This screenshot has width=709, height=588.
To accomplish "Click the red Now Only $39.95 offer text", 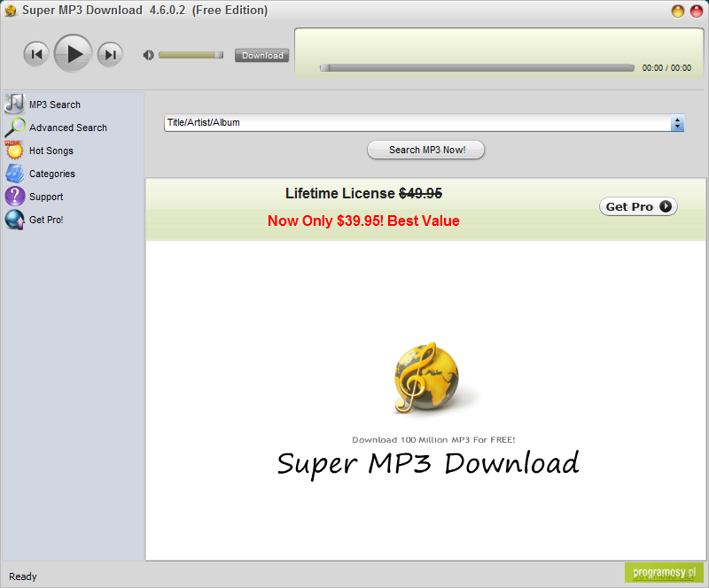I will [x=363, y=220].
